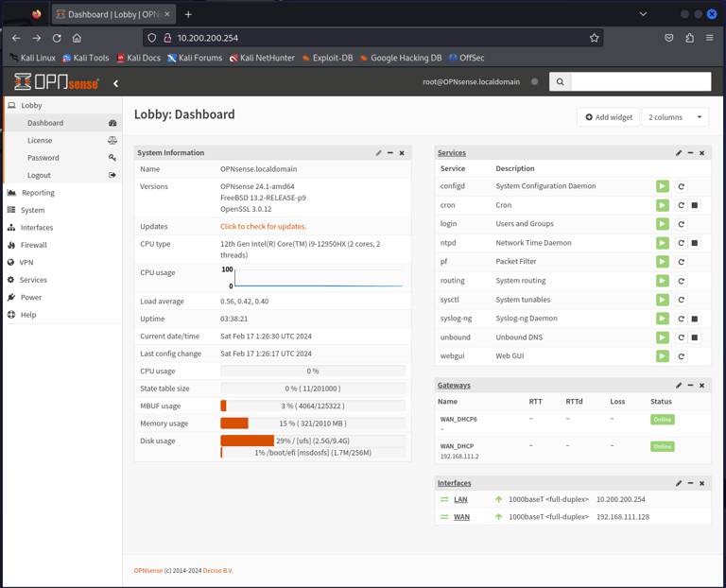Close the Gateways widget

[x=701, y=385]
